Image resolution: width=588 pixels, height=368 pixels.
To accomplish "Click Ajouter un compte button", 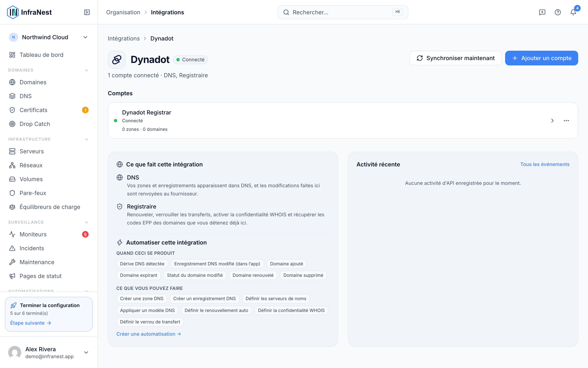I will (541, 58).
